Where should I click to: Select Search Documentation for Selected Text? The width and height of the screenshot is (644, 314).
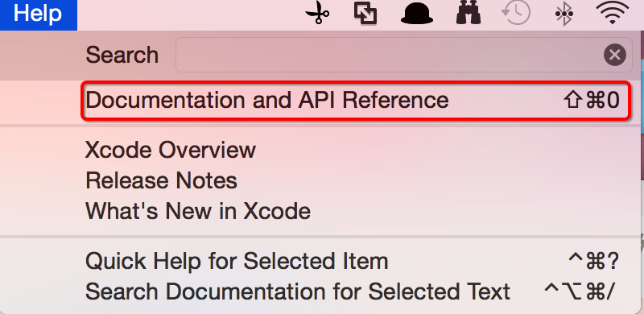320,291
